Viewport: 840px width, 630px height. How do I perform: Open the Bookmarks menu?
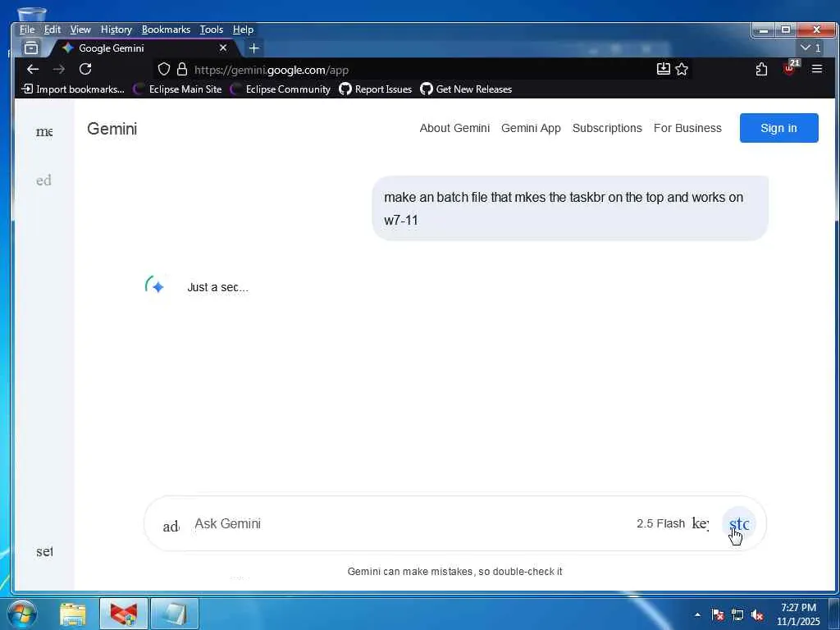166,30
